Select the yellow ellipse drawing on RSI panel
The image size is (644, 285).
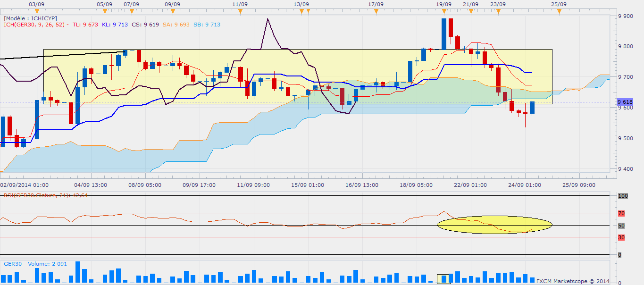[494, 225]
